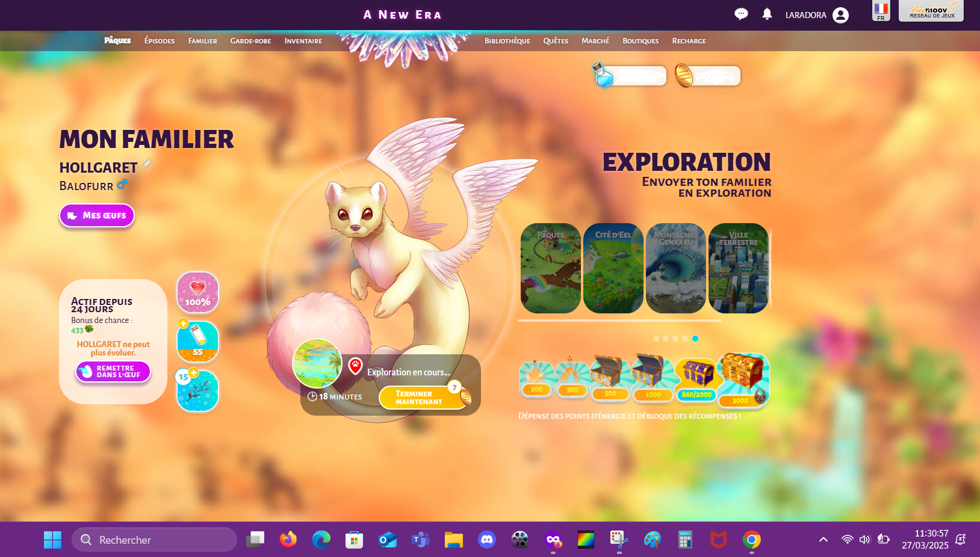This screenshot has width=980, height=557.
Task: Open the Bibliothèque menu item
Action: point(507,41)
